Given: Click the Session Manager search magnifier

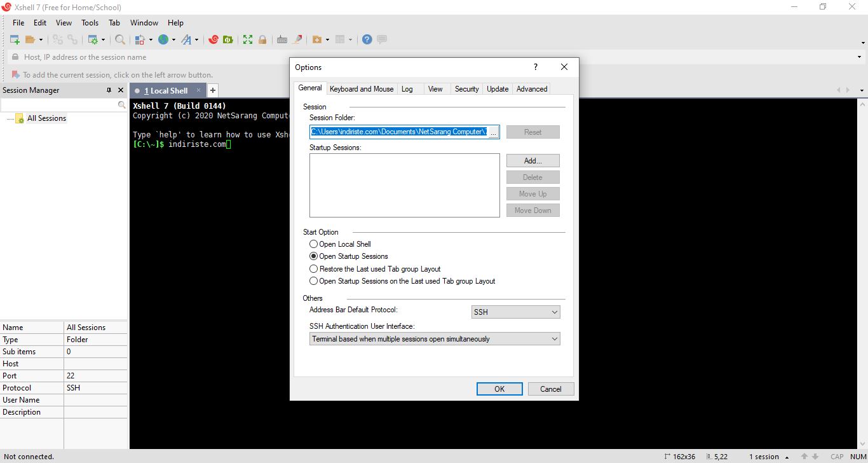Looking at the screenshot, I should point(122,105).
